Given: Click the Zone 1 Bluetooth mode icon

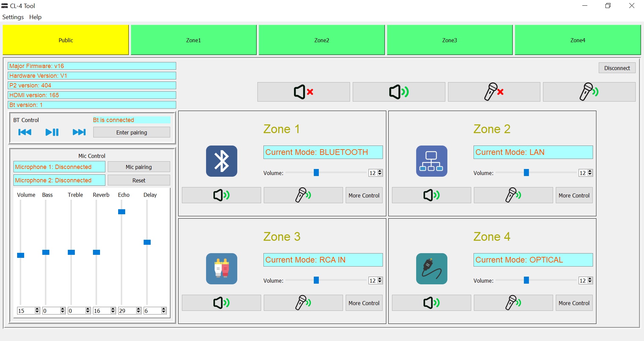Looking at the screenshot, I should coord(221,161).
